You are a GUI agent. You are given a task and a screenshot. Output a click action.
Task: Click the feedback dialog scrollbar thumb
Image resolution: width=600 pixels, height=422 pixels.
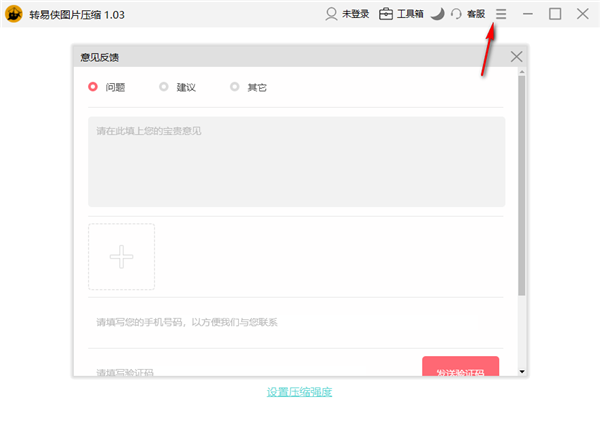(x=522, y=186)
